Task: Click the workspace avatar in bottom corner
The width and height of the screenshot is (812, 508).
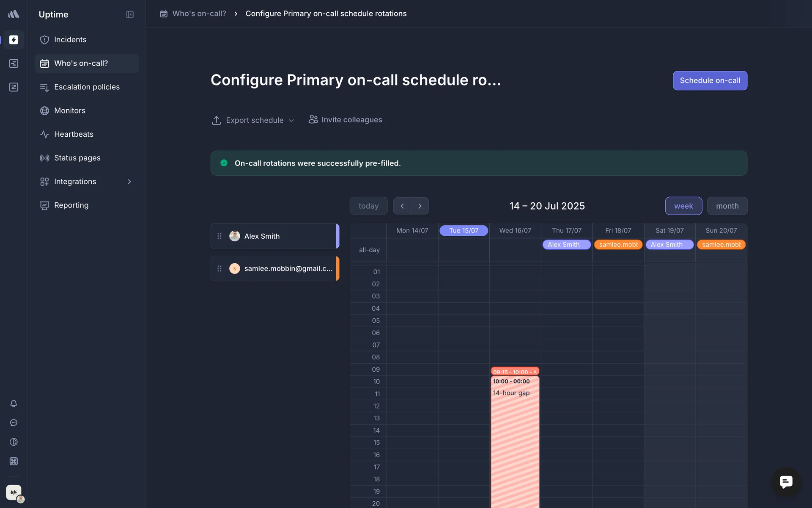Action: click(x=14, y=492)
